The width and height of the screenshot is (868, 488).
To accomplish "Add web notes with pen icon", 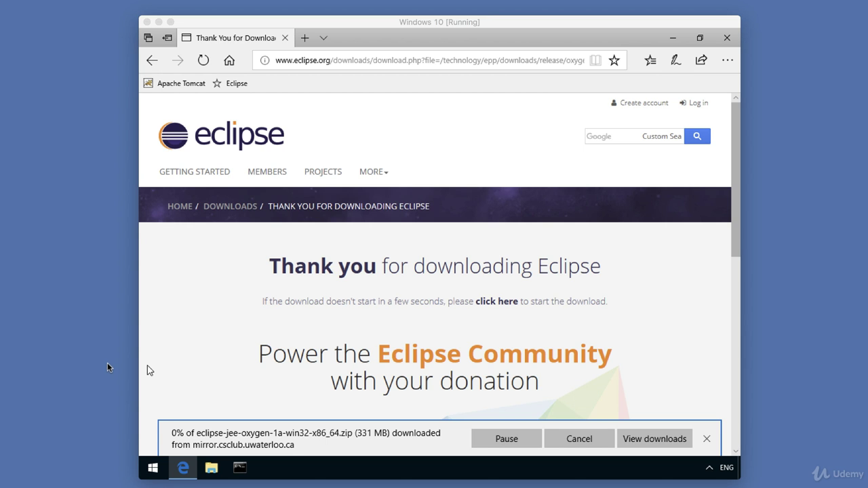I will point(676,60).
